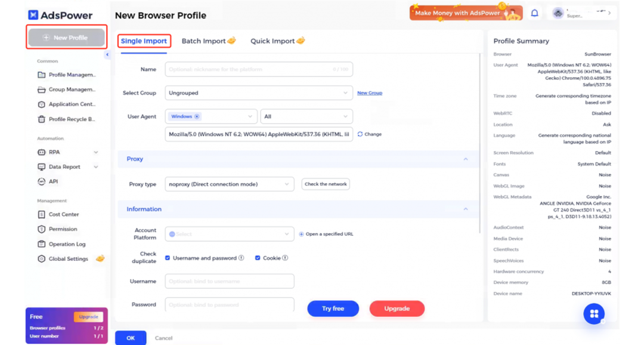Uncheck Username and password checkbox
This screenshot has height=345, width=644.
(x=168, y=258)
